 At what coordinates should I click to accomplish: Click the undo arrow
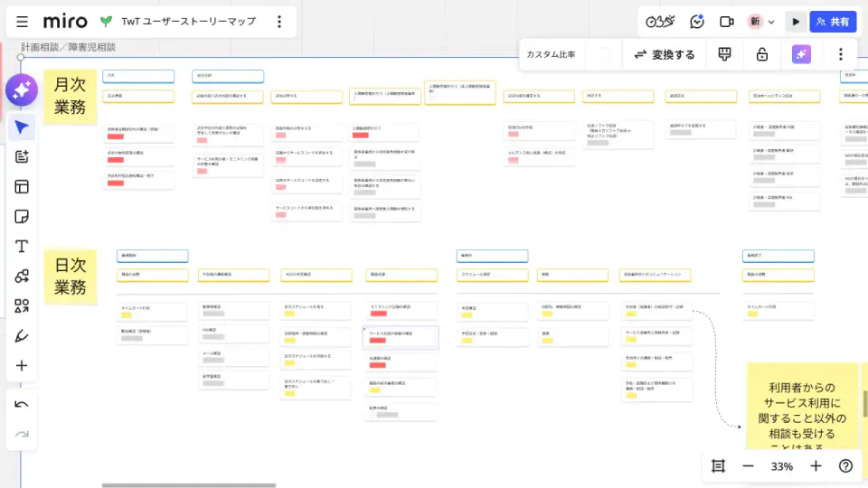[22, 405]
